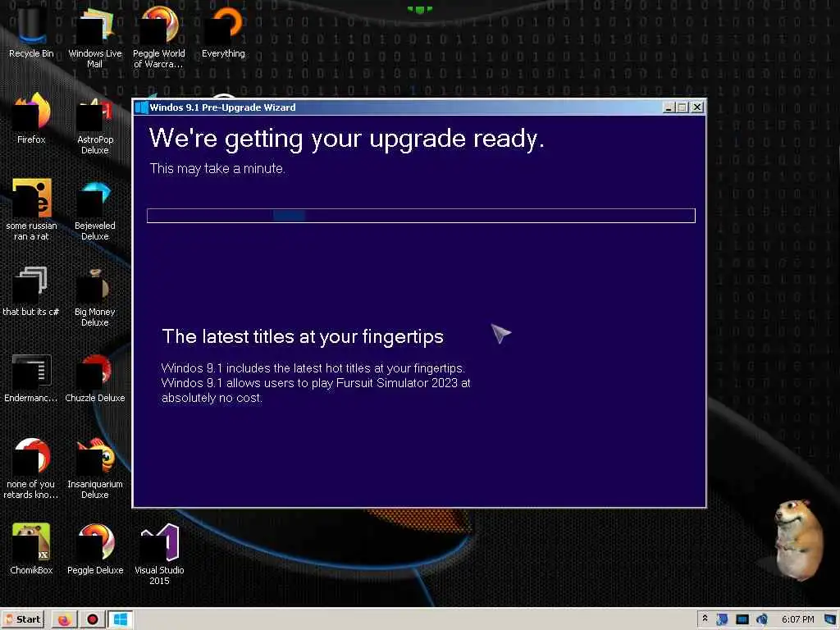Click the wizard title bar flag icon
This screenshot has height=630, width=840.
click(x=141, y=107)
